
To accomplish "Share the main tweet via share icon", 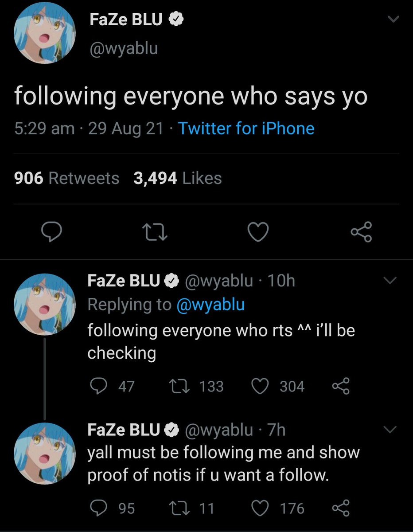I will 361,232.
